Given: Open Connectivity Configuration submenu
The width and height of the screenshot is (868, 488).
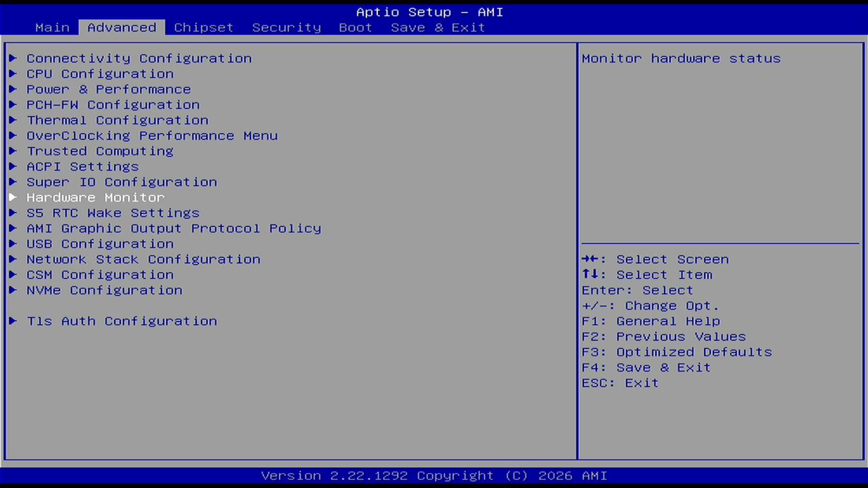Looking at the screenshot, I should tap(139, 58).
